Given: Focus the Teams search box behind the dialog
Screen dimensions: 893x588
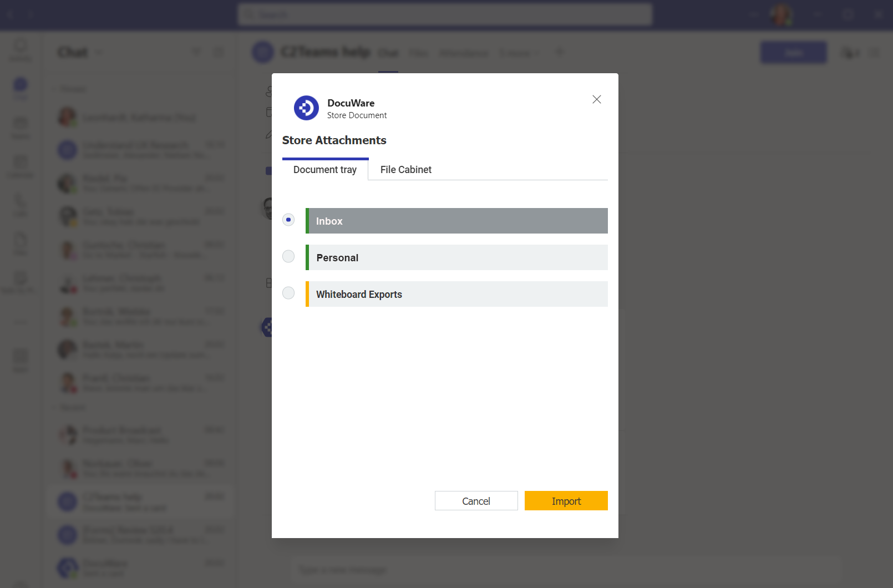Looking at the screenshot, I should pos(445,14).
